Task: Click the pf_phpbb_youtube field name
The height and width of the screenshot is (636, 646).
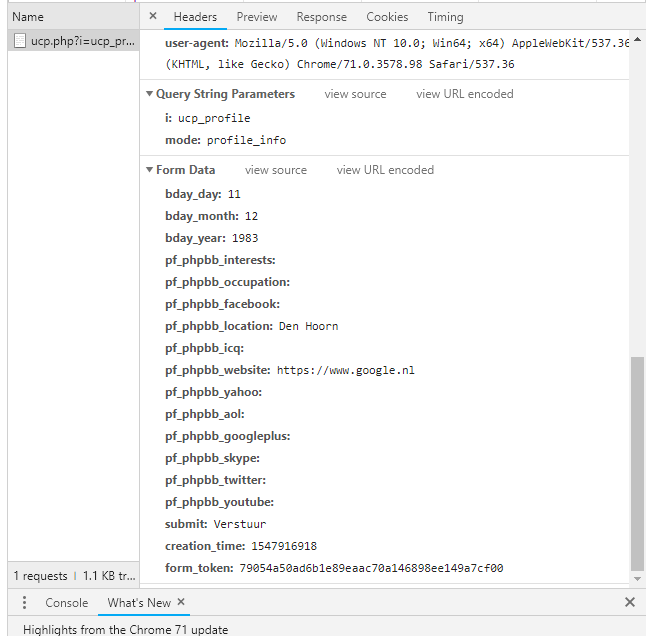Action: pyautogui.click(x=219, y=502)
